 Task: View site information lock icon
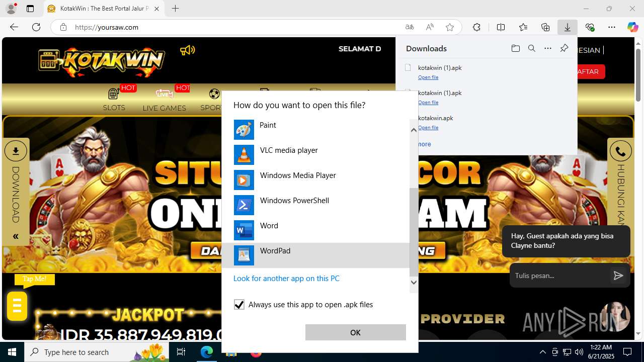click(63, 27)
